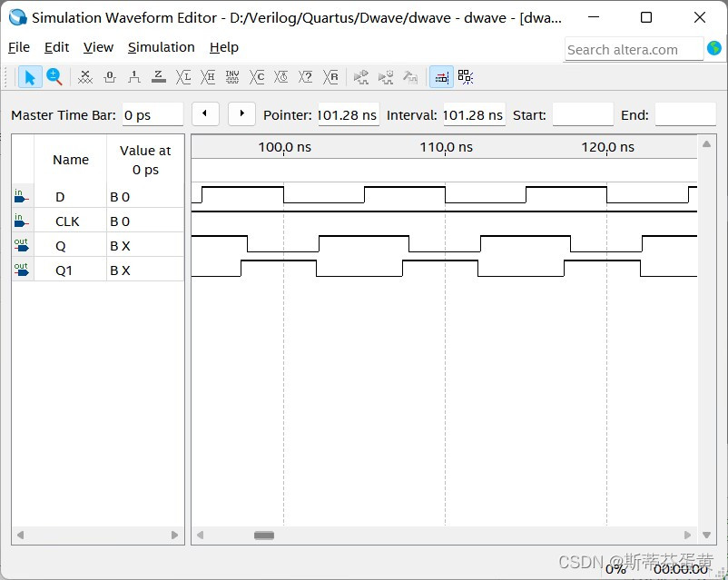The image size is (728, 580).
Task: Open the File menu
Action: (19, 47)
